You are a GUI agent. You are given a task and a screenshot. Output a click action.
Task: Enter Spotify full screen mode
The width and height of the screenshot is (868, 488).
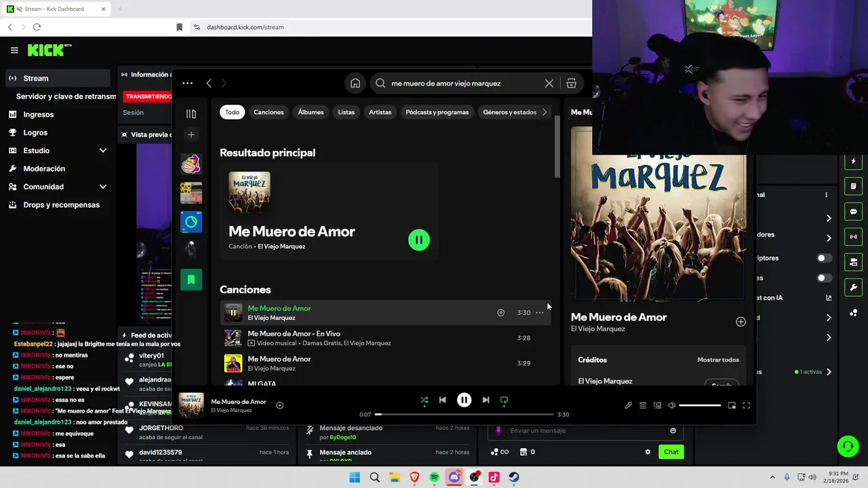tap(746, 405)
